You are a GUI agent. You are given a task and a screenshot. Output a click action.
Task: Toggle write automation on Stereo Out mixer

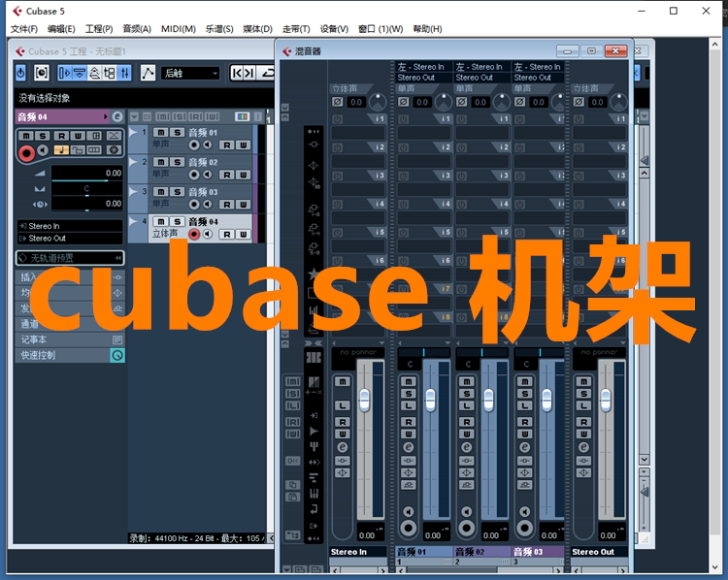pyautogui.click(x=583, y=434)
